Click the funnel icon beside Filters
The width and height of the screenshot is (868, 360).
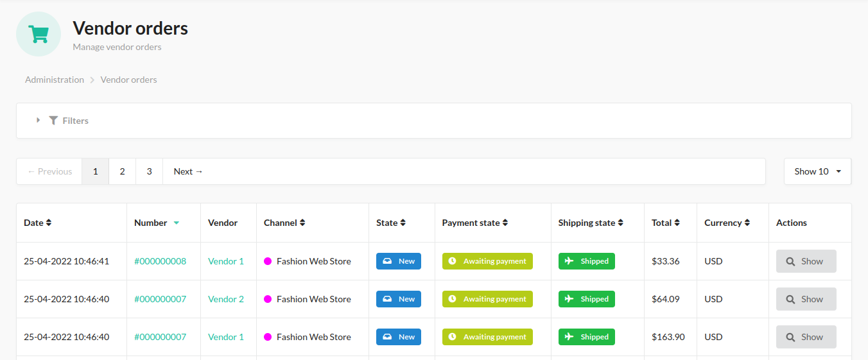coord(53,121)
